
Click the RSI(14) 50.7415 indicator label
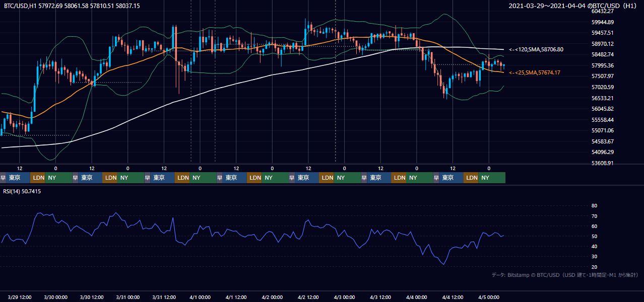pyautogui.click(x=22, y=191)
